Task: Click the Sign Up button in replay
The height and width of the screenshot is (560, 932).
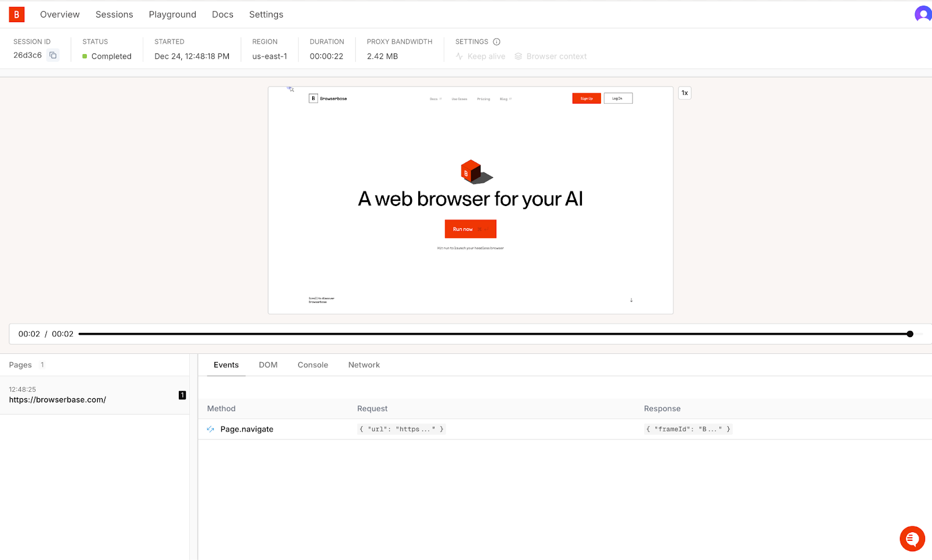Action: point(587,98)
